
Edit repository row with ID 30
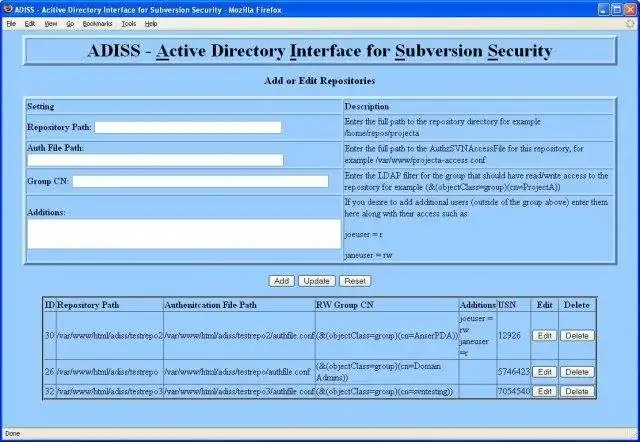[x=544, y=335]
